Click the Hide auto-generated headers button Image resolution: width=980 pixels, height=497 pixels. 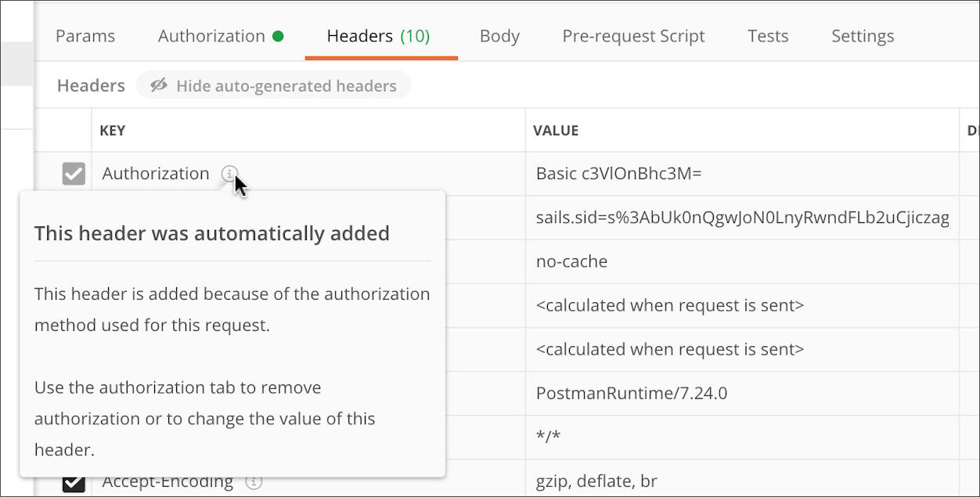click(273, 85)
